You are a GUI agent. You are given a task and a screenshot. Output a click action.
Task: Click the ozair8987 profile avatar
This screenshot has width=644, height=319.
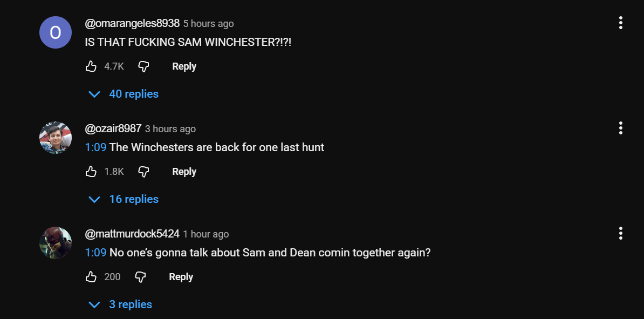[x=56, y=138]
